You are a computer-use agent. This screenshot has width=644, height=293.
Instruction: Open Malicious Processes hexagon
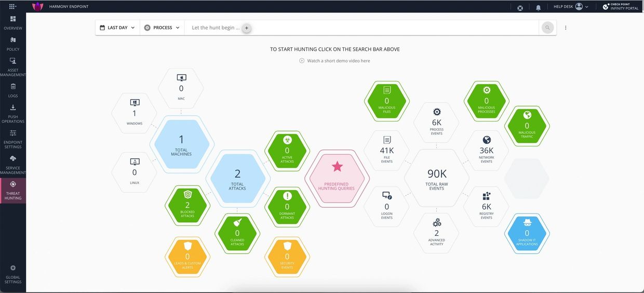tap(487, 101)
